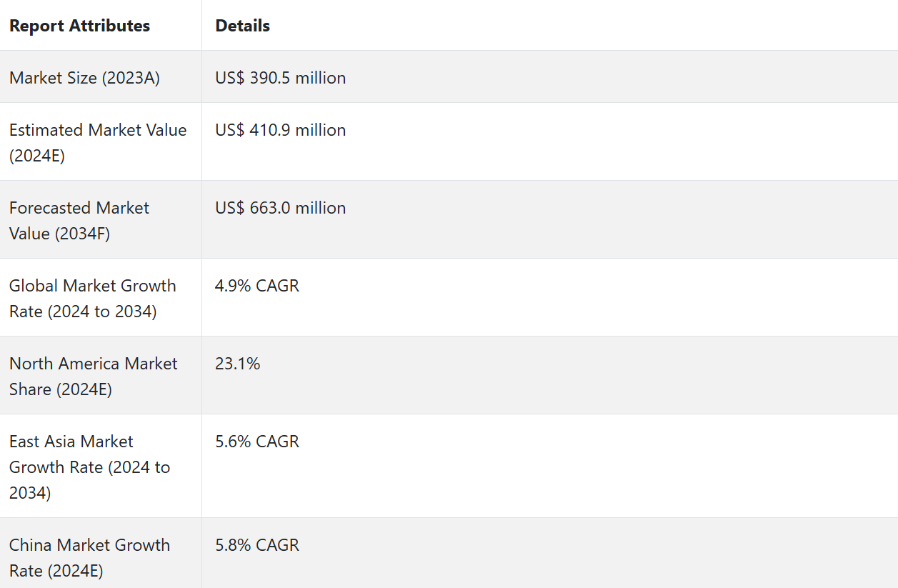Viewport: 898px width, 588px height.
Task: Click the 23.1% market share value
Action: pos(237,364)
